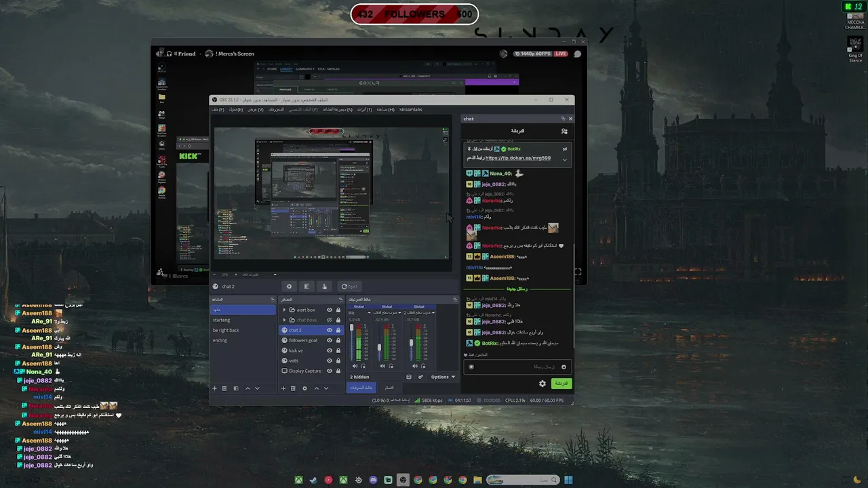Open advanced audio properties gears icon
This screenshot has height=488, width=868.
pyautogui.click(x=420, y=377)
